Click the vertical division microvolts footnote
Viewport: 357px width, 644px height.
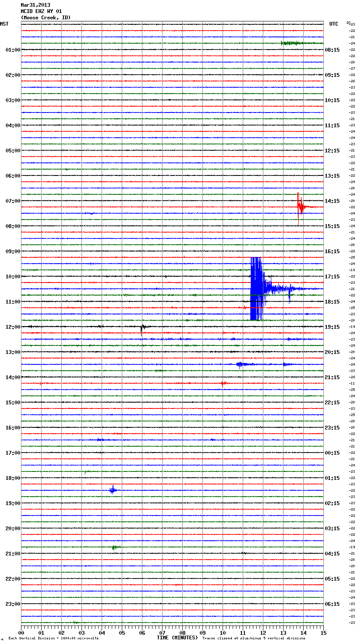[53, 638]
